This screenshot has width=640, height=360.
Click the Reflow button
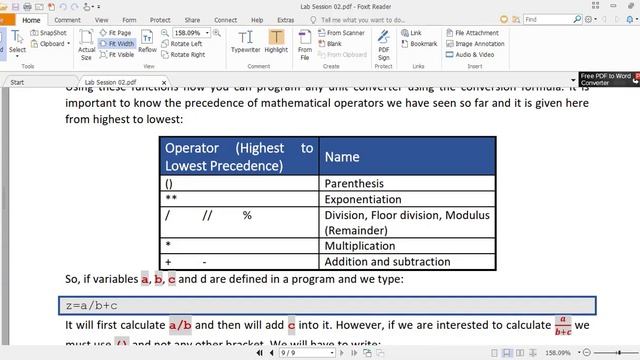(x=147, y=42)
